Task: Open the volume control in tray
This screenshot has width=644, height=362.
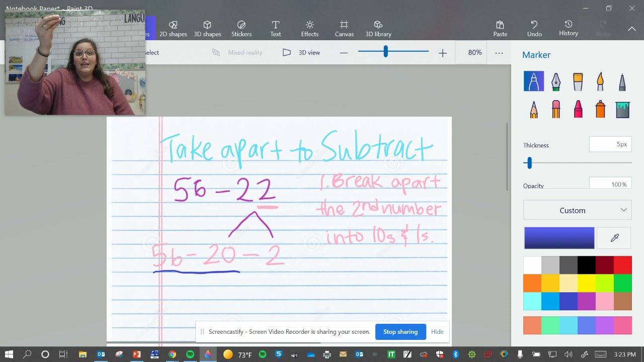Action: pyautogui.click(x=568, y=354)
